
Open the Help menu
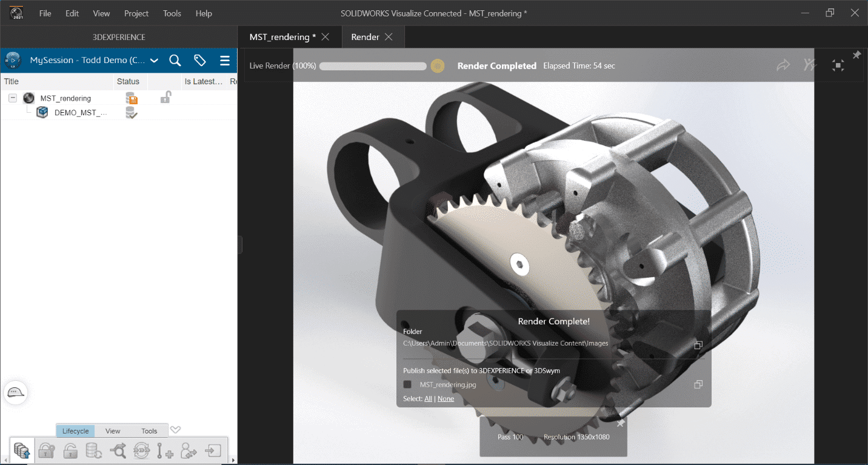204,13
